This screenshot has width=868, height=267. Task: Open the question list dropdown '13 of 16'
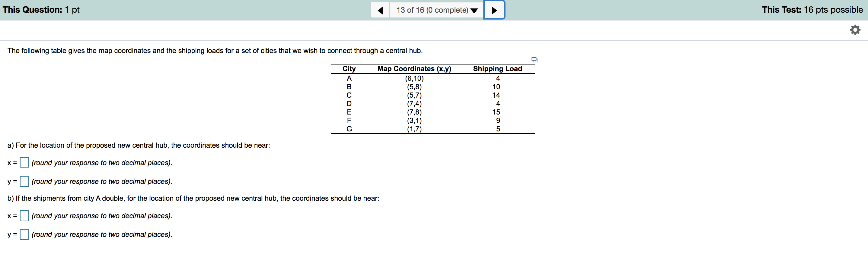(437, 10)
